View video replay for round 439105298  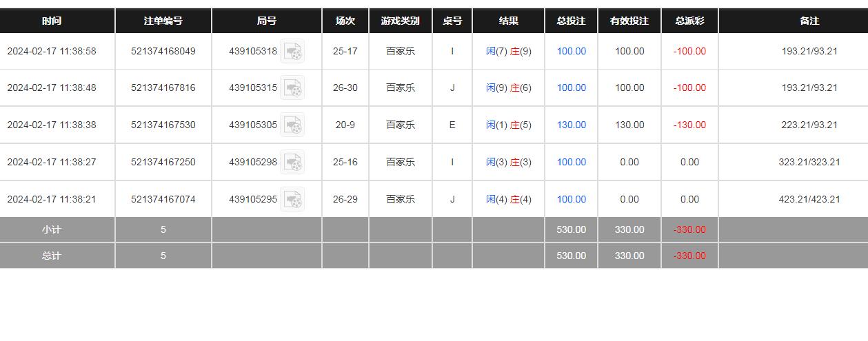[x=292, y=162]
